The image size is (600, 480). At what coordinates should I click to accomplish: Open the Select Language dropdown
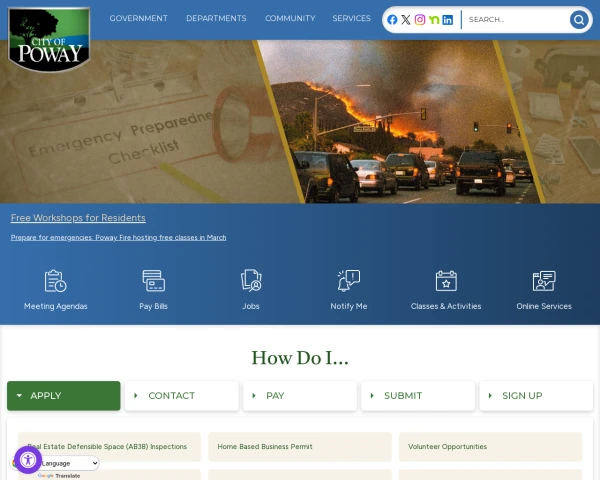click(x=69, y=463)
